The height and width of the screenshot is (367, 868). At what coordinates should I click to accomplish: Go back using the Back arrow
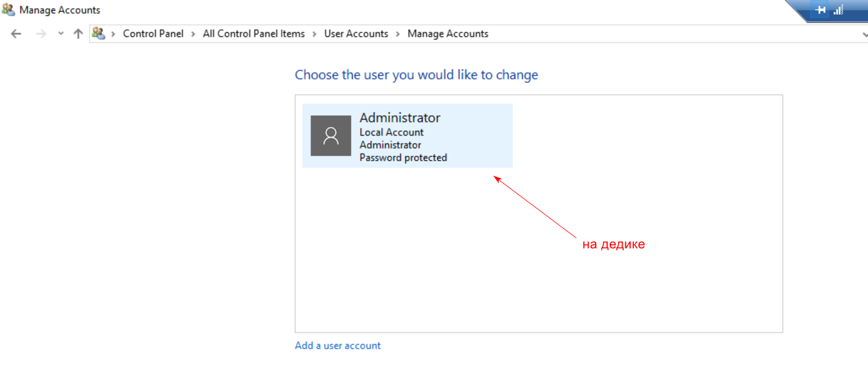click(x=16, y=34)
